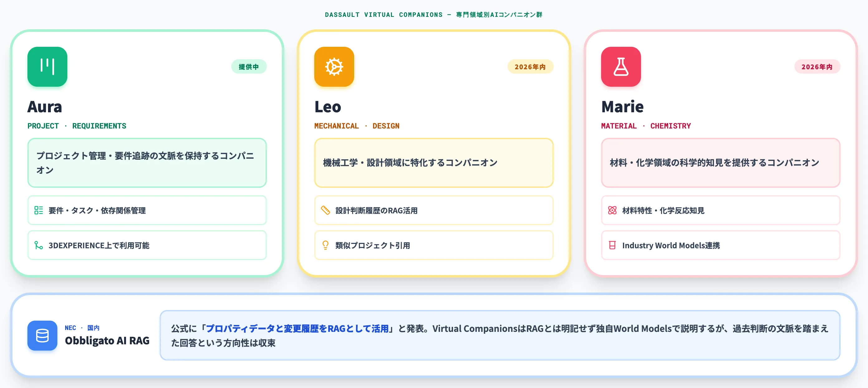This screenshot has width=868, height=388.
Task: Click the orange Leo gear icon
Action: point(334,66)
